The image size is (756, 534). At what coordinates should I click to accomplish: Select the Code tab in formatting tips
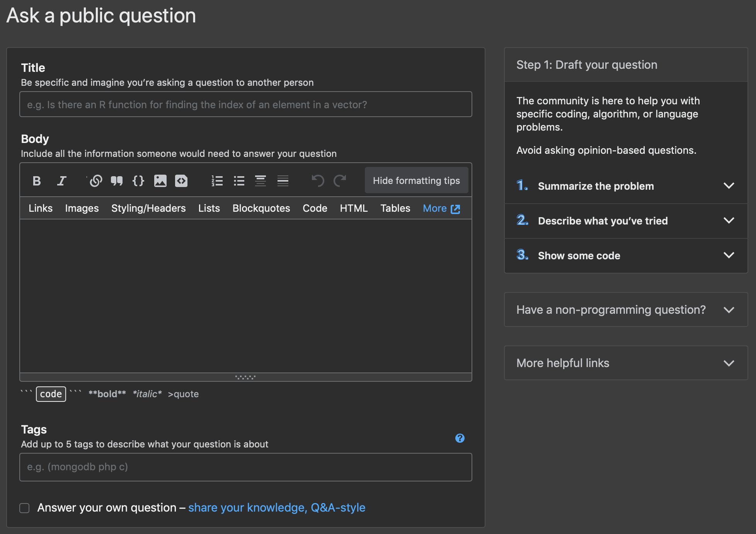[x=315, y=208]
